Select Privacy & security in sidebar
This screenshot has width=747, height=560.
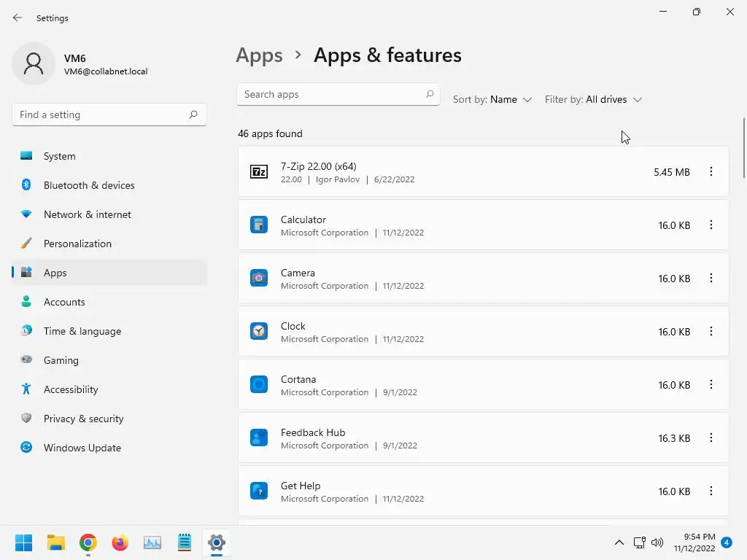click(83, 419)
